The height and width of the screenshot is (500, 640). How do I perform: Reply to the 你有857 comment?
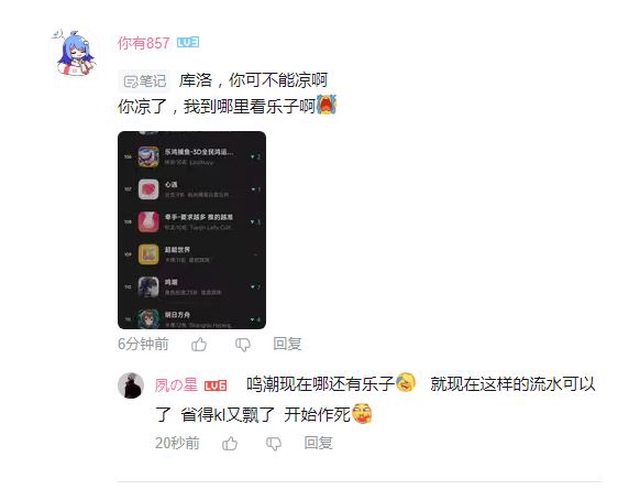[287, 344]
